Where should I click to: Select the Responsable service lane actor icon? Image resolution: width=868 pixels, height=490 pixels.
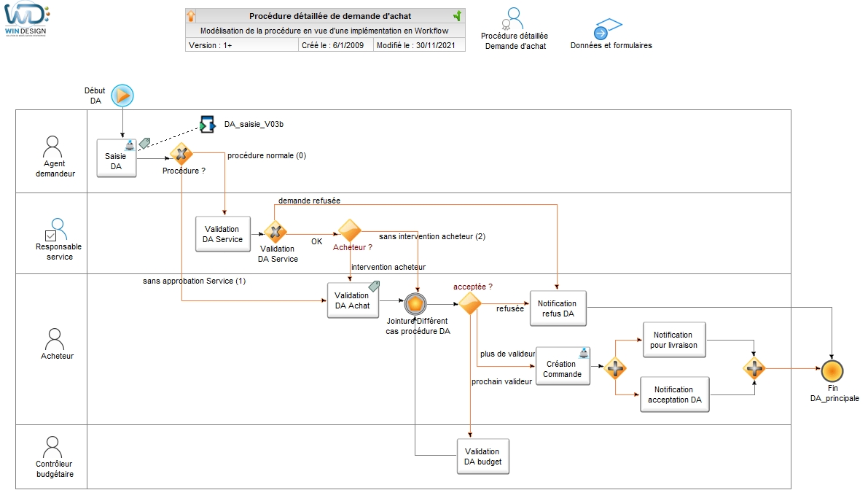pyautogui.click(x=58, y=229)
